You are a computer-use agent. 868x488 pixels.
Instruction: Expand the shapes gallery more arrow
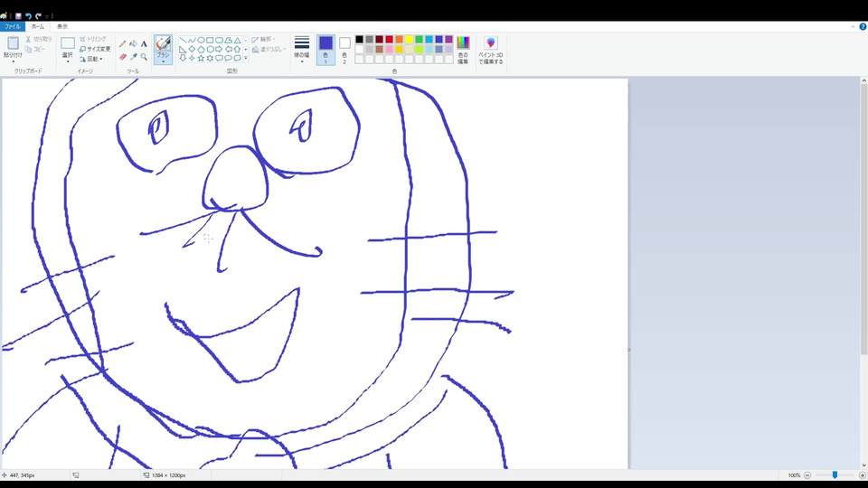[x=246, y=58]
